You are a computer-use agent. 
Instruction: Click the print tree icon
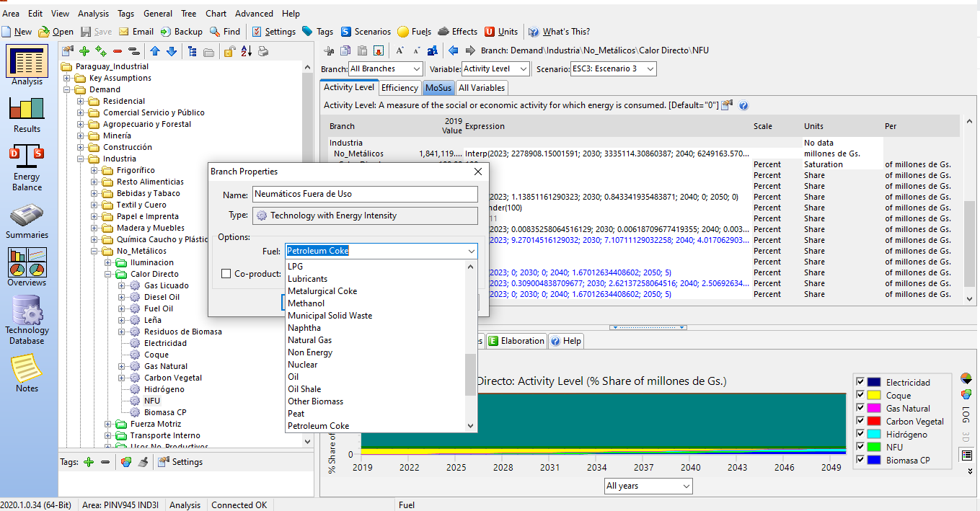tap(263, 51)
